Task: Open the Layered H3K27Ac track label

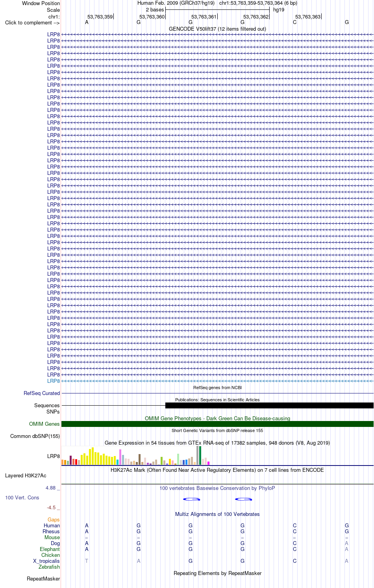Action: tap(26, 475)
